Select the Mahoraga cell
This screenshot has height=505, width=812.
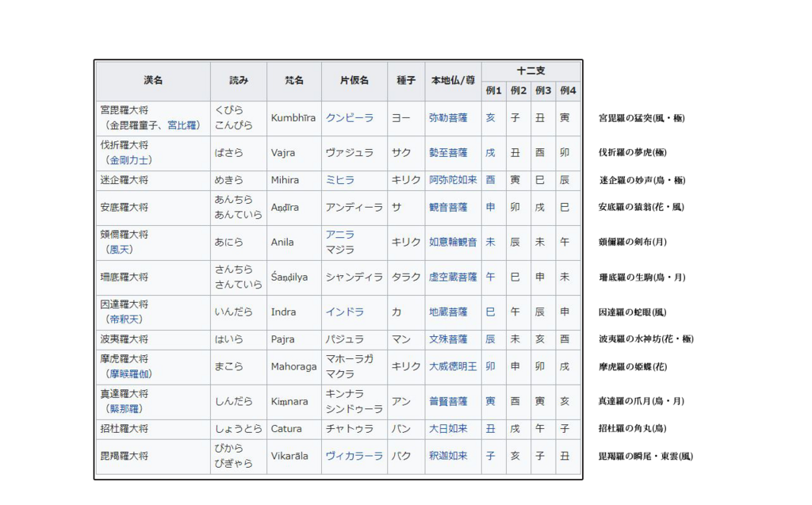click(x=293, y=366)
